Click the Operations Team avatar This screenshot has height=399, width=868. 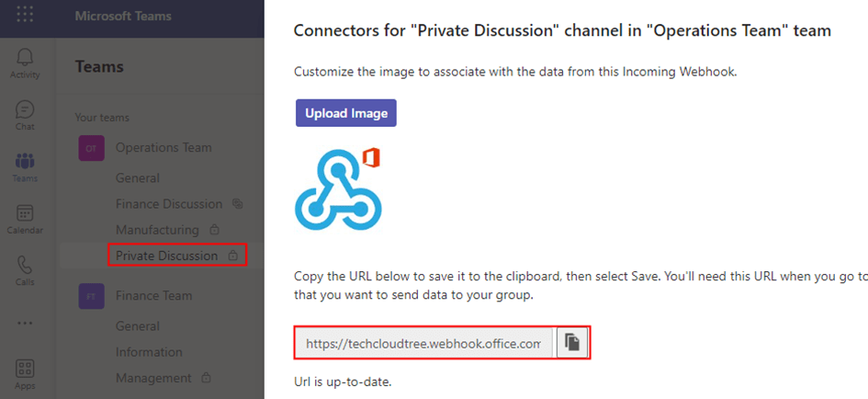(x=91, y=148)
